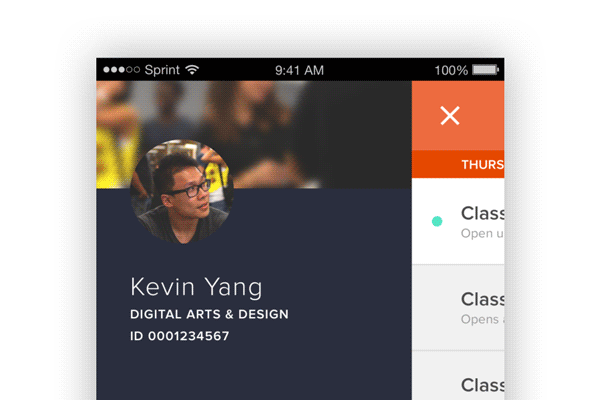Select the green status dot indicator
This screenshot has height=400, width=600.
tap(437, 221)
